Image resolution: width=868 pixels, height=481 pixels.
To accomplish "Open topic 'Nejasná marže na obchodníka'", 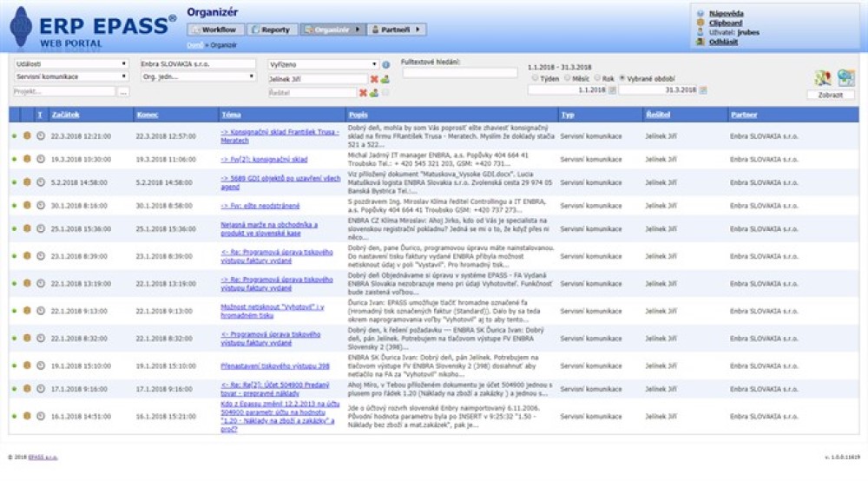I will (x=269, y=229).
